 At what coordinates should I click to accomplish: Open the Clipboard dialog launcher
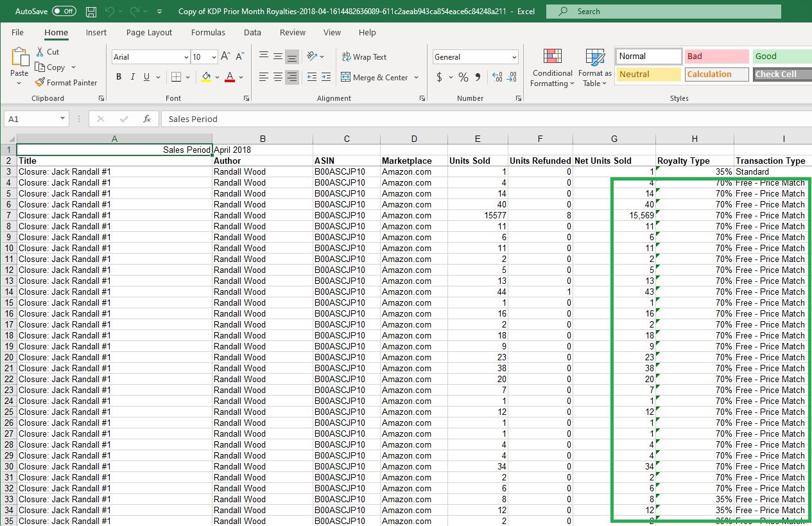click(101, 98)
